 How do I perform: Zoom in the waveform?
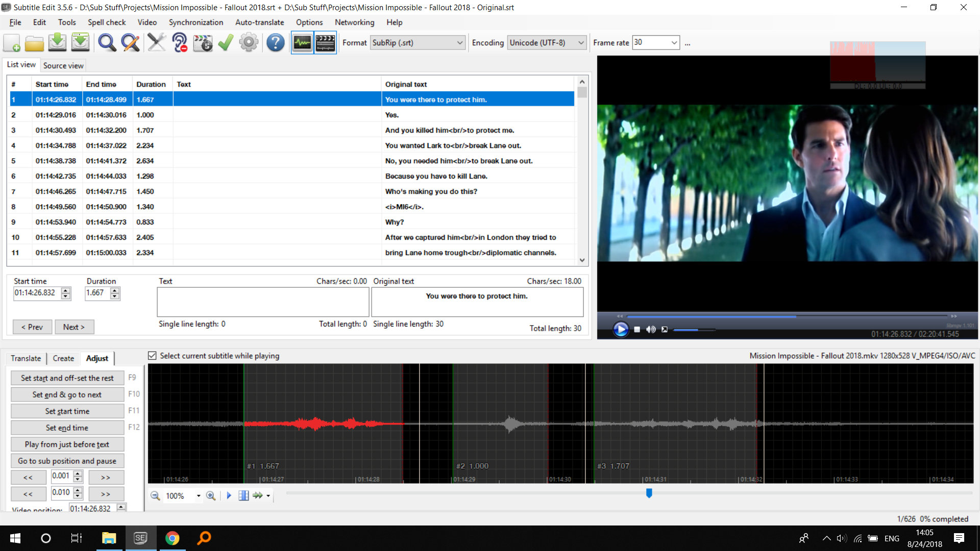(210, 495)
